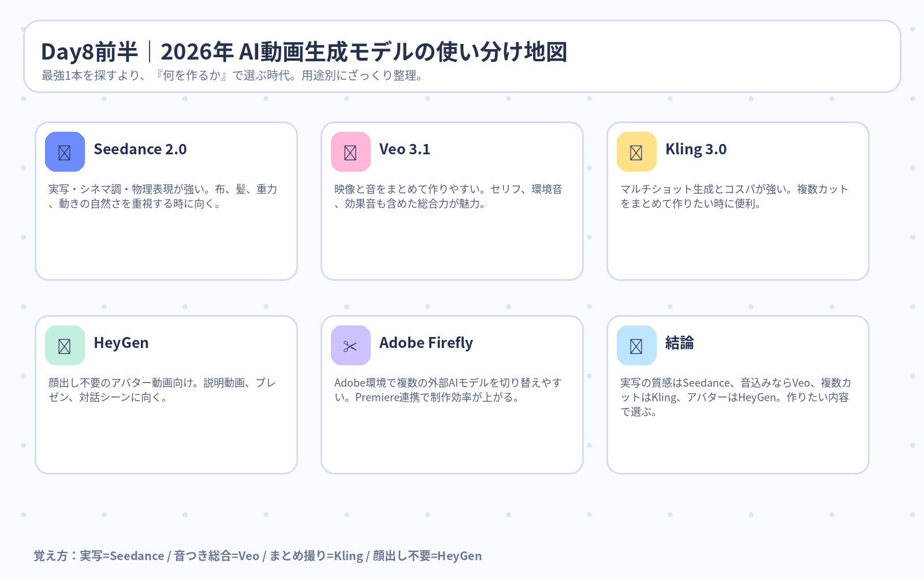Click the subtitle starting with 最強1本を探すより
This screenshot has height=578, width=924.
pos(232,76)
